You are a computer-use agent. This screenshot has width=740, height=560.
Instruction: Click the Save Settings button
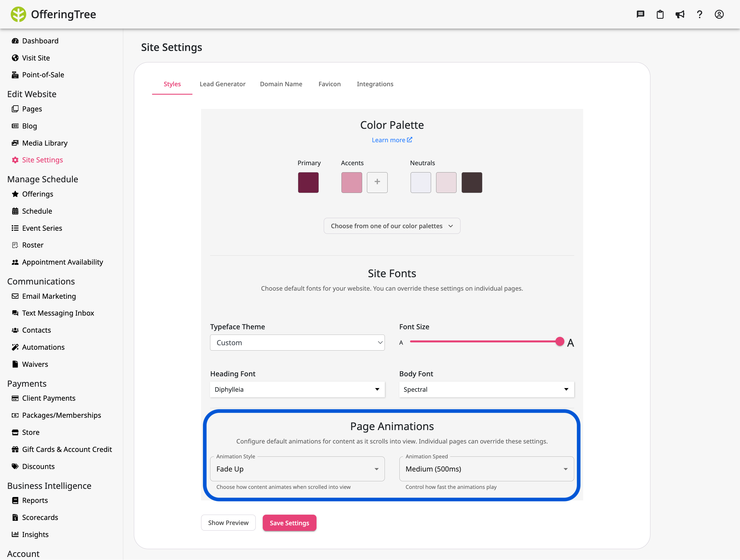289,523
